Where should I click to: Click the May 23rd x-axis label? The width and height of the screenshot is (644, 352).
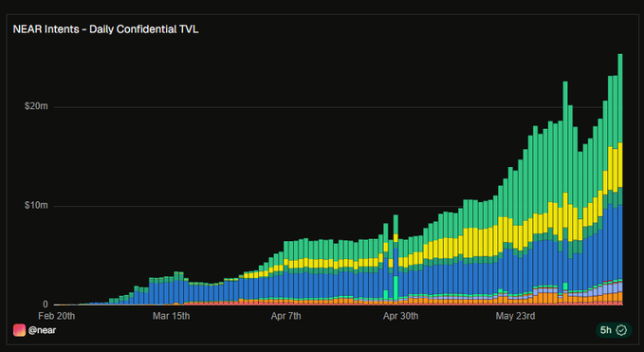(x=515, y=316)
